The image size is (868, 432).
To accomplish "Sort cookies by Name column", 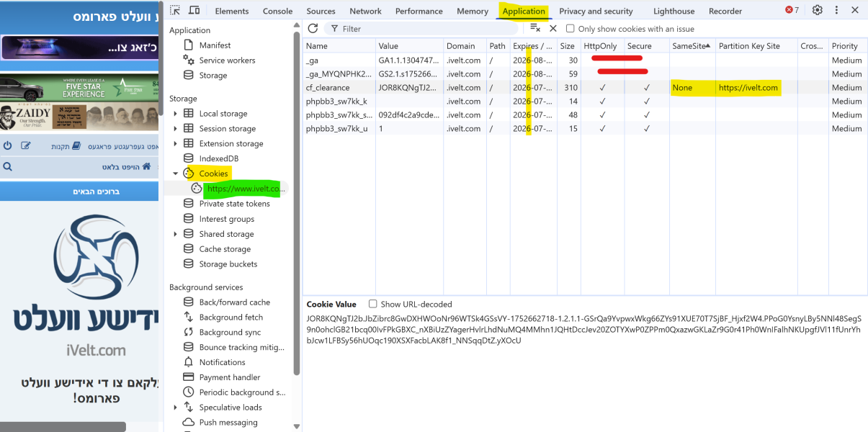I will [x=339, y=46].
